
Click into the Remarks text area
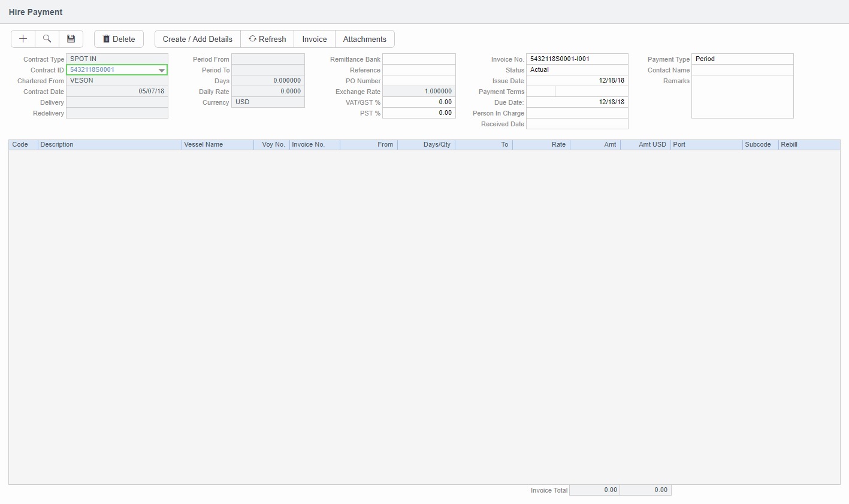[742, 97]
